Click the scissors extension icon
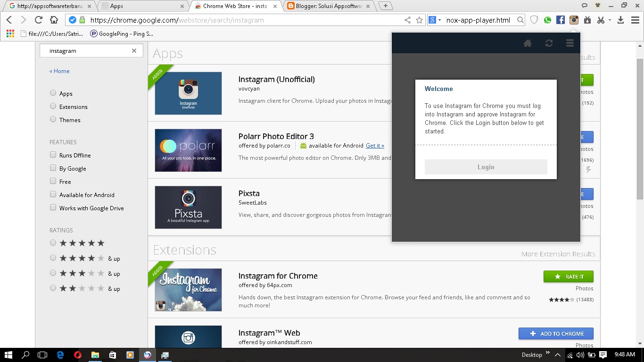The width and height of the screenshot is (644, 362). 601,20
